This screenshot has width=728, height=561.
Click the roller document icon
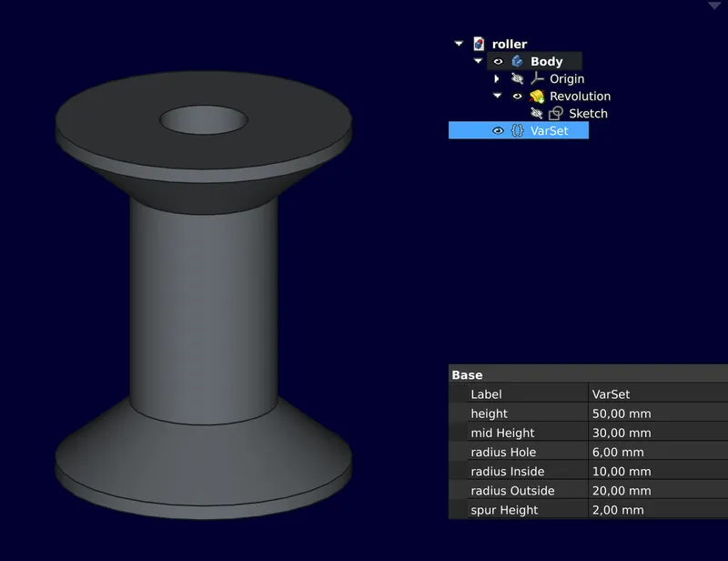click(x=479, y=44)
